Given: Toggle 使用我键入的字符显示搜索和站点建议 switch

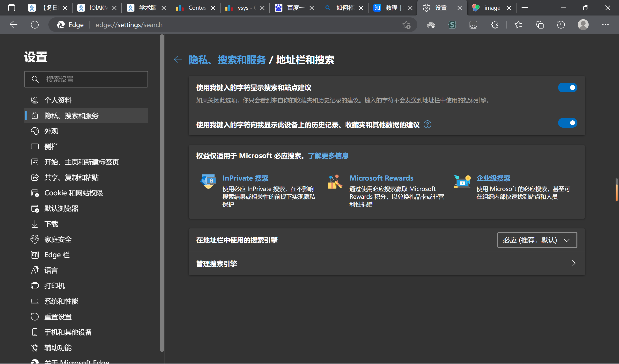Looking at the screenshot, I should [x=568, y=87].
